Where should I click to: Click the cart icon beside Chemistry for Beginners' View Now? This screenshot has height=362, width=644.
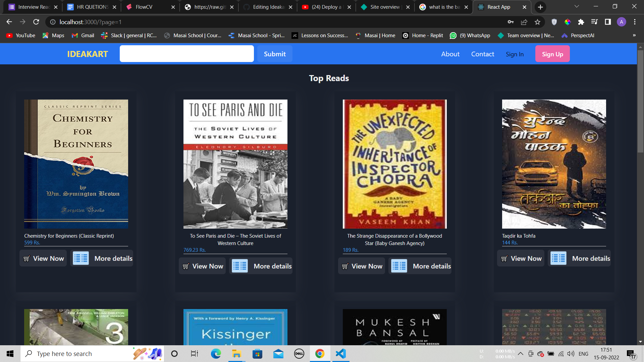(x=26, y=258)
